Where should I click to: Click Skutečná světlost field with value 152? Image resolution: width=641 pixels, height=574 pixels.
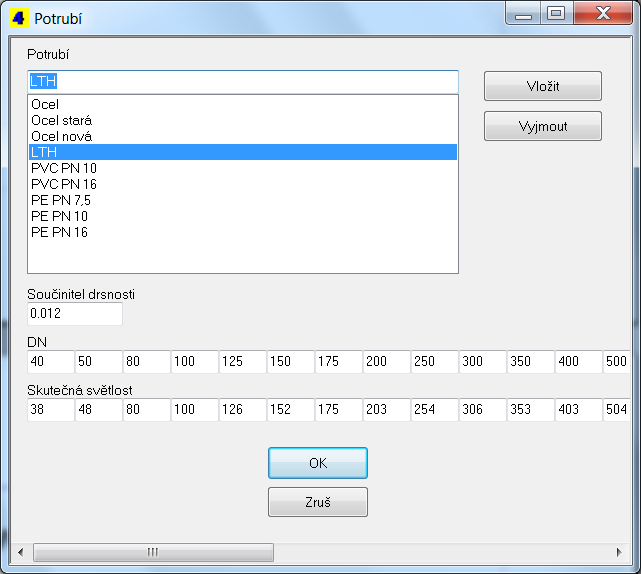[291, 409]
